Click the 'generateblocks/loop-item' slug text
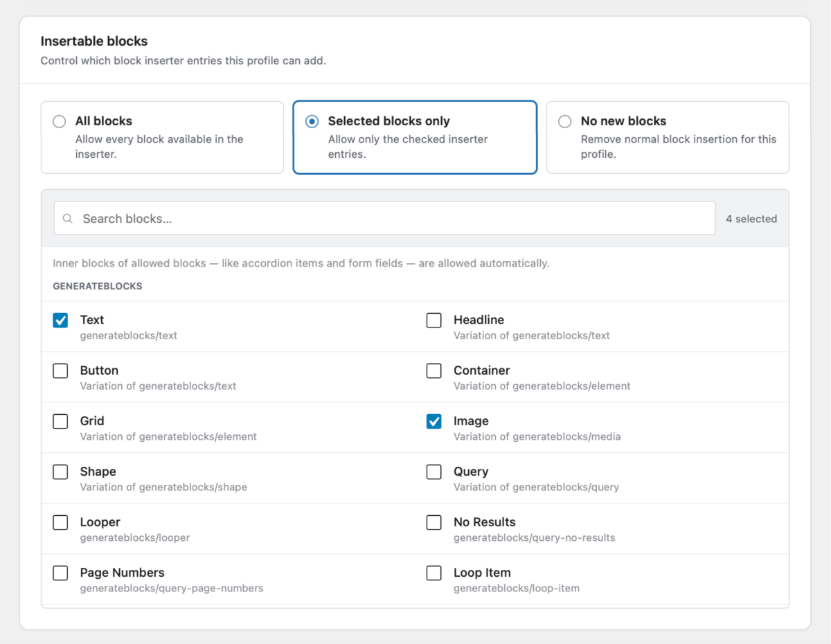This screenshot has height=644, width=831. [517, 589]
